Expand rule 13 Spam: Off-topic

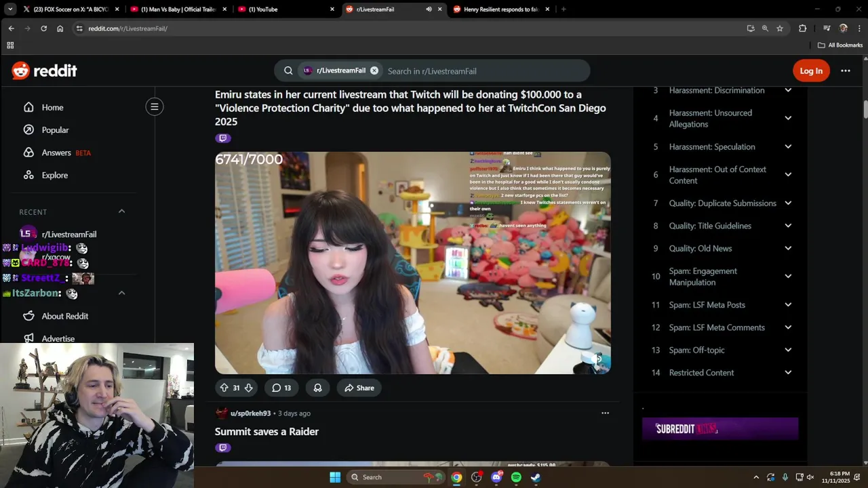[x=788, y=350]
